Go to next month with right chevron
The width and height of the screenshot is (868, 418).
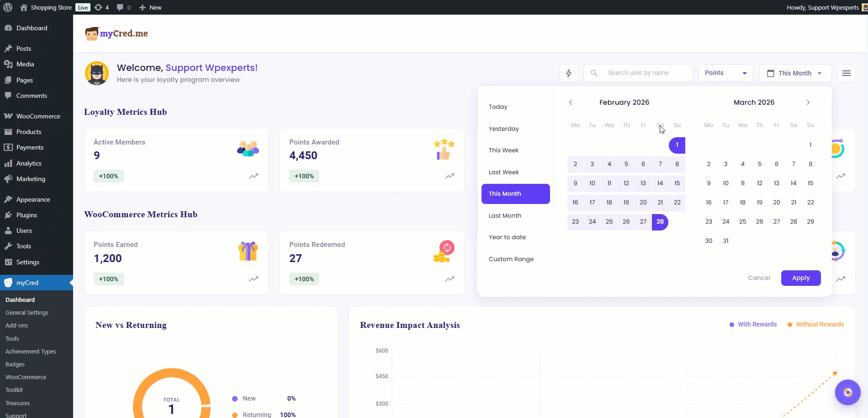(x=808, y=102)
